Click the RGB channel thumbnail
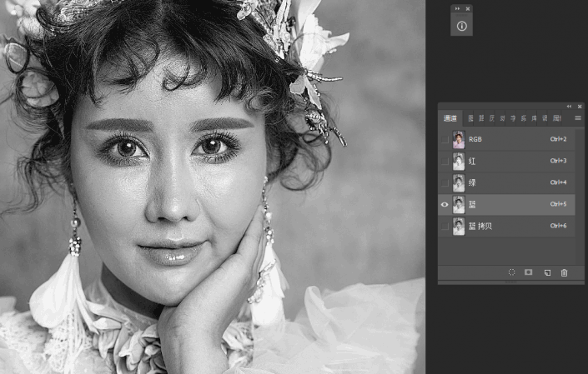Viewport: 588px width, 374px height. pyautogui.click(x=459, y=139)
